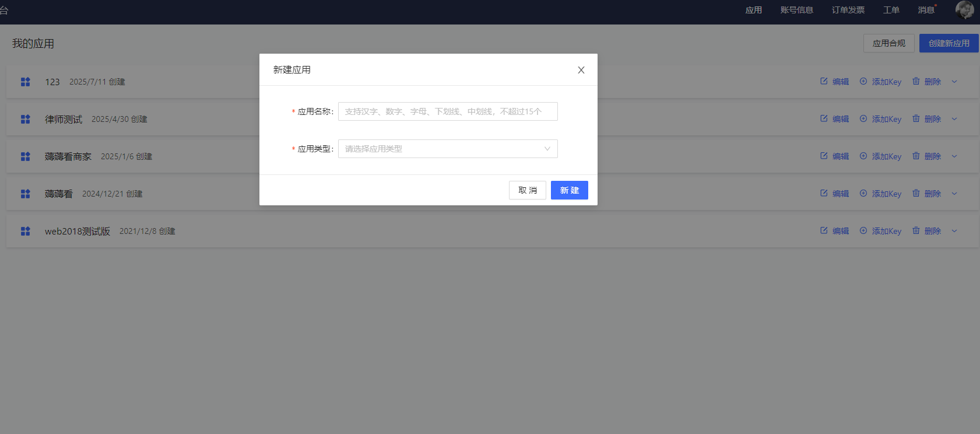Click the 创建新应用 button

click(949, 43)
